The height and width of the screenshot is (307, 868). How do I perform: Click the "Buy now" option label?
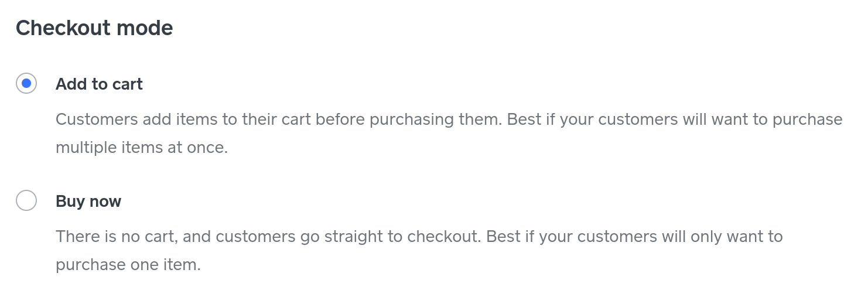pos(88,202)
